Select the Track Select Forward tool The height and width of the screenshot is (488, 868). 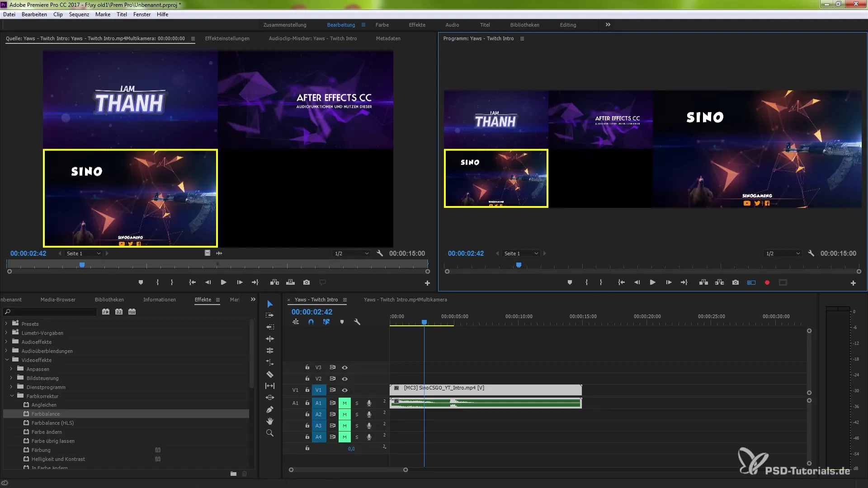click(270, 315)
